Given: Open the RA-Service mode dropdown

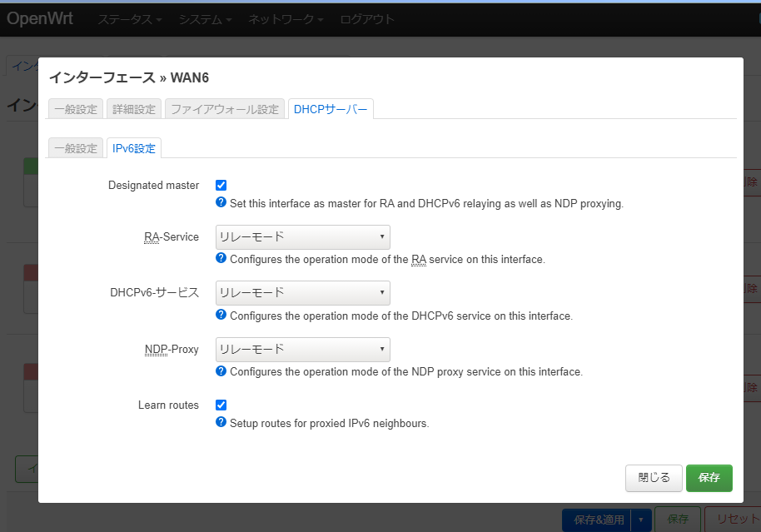Looking at the screenshot, I should coord(303,237).
